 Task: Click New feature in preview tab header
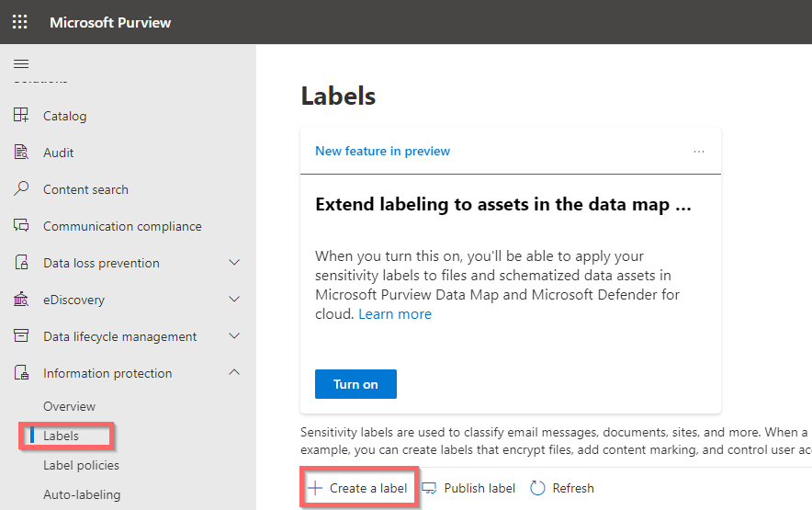coord(383,151)
